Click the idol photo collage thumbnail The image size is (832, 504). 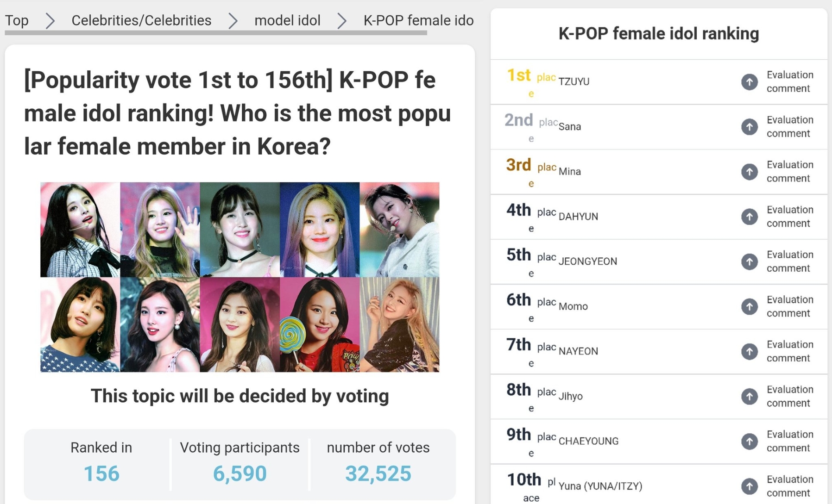point(240,277)
